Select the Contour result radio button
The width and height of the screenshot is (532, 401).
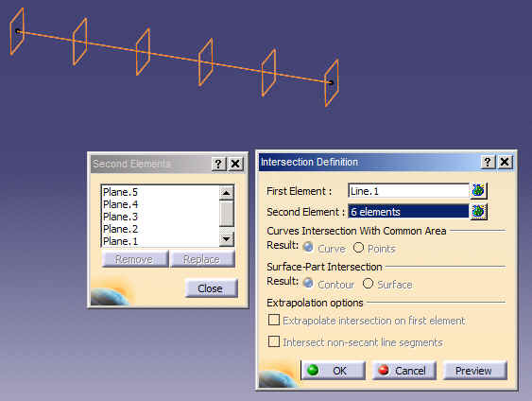[308, 283]
